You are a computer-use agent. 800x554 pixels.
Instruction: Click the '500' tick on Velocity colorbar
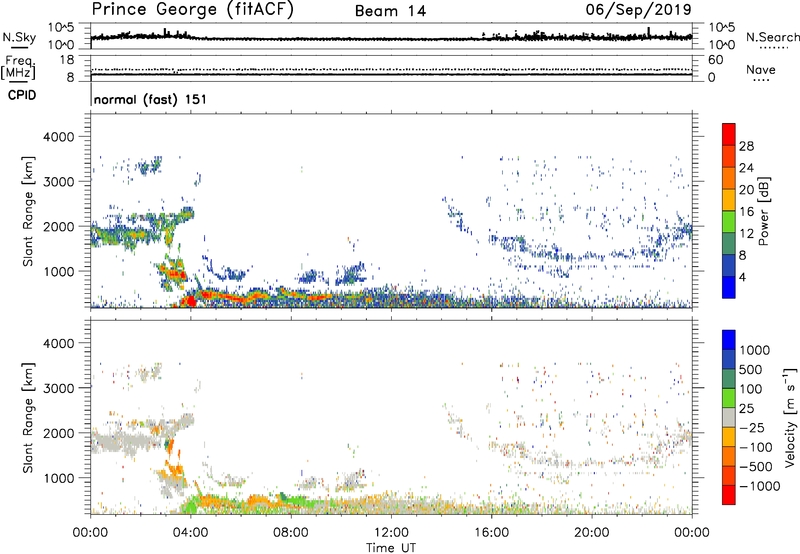pyautogui.click(x=751, y=369)
